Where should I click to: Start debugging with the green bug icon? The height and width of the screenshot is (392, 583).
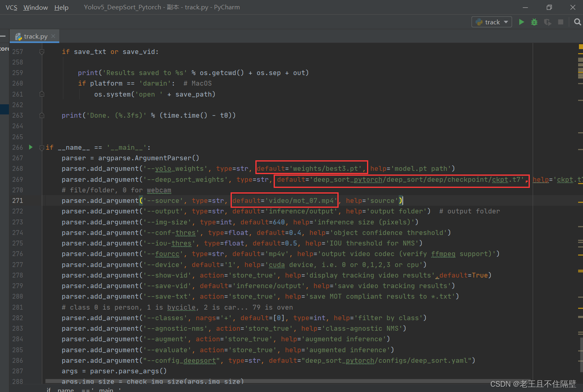[534, 22]
